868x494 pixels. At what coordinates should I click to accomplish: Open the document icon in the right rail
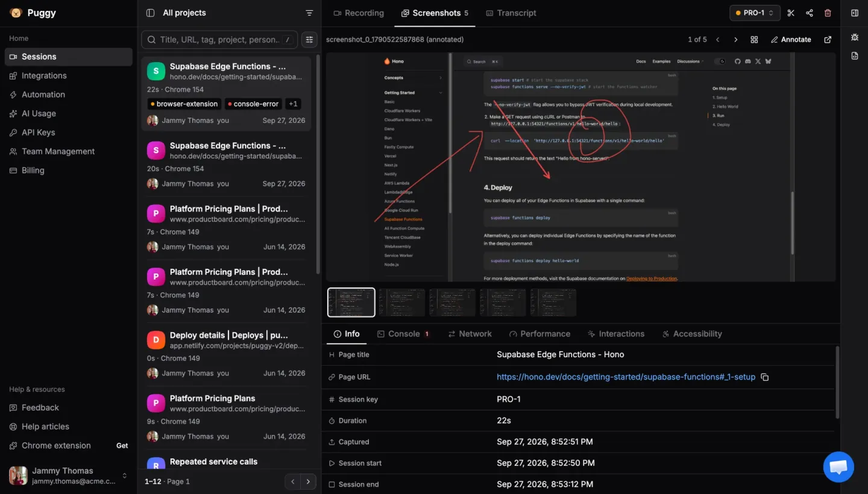[x=855, y=55]
